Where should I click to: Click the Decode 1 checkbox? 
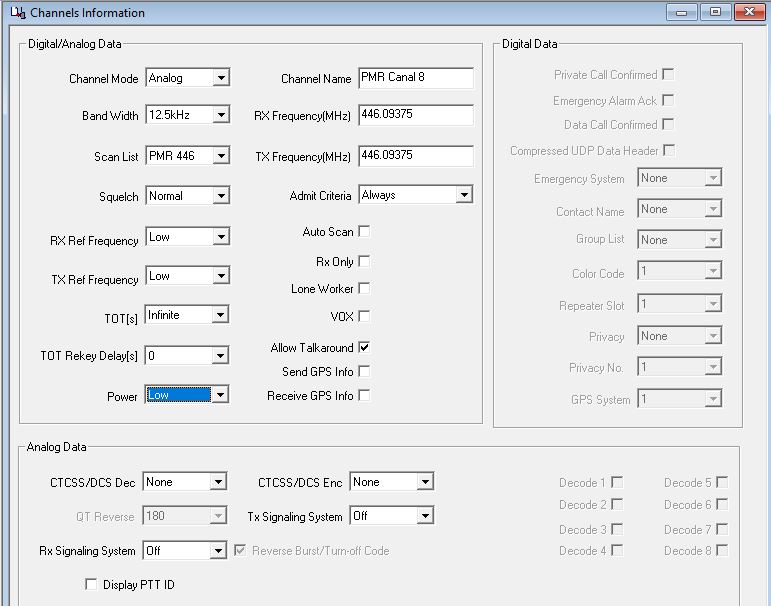617,482
